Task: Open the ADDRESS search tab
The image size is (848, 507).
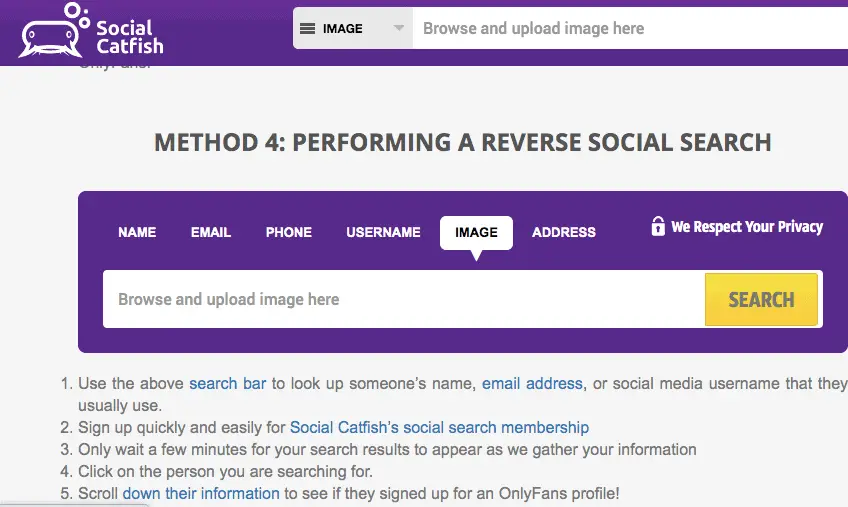Action: click(x=564, y=232)
